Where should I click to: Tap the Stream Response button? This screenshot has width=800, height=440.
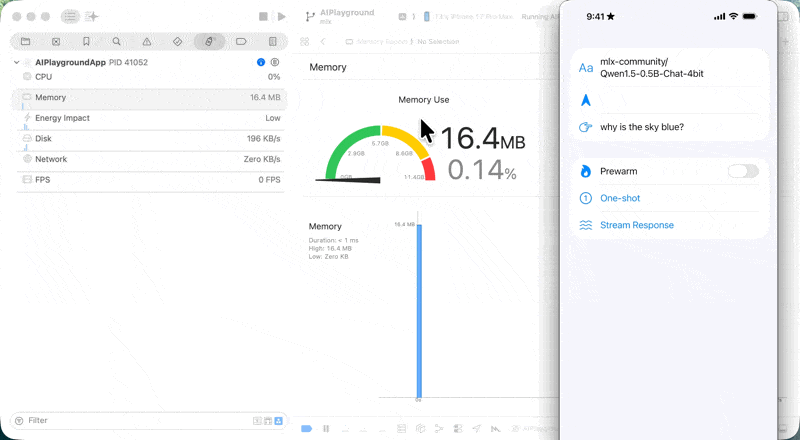coord(636,225)
